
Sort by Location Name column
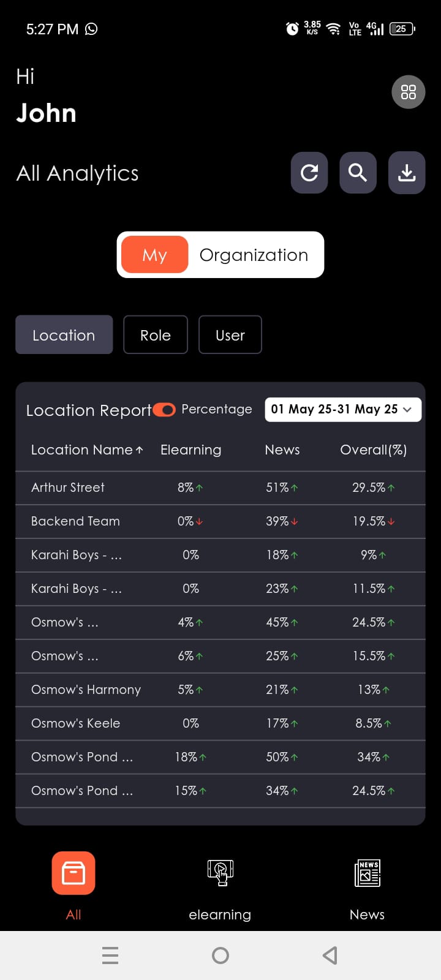[x=87, y=450]
